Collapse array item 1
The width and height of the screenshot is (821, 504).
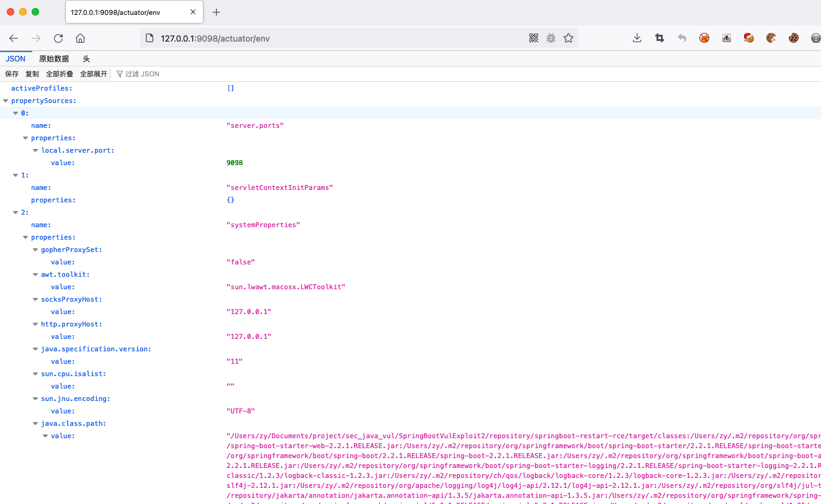pyautogui.click(x=16, y=175)
